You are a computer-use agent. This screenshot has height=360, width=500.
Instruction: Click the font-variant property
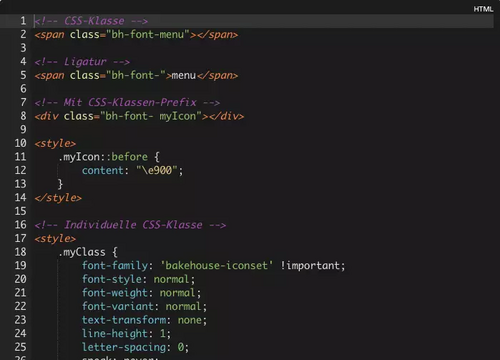[118, 307]
